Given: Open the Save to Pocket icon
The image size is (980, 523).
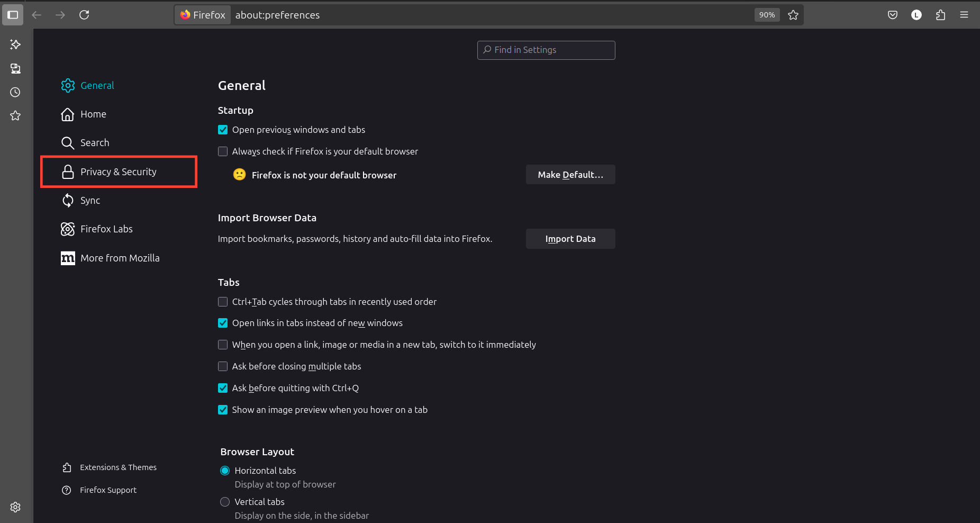Looking at the screenshot, I should click(x=893, y=15).
